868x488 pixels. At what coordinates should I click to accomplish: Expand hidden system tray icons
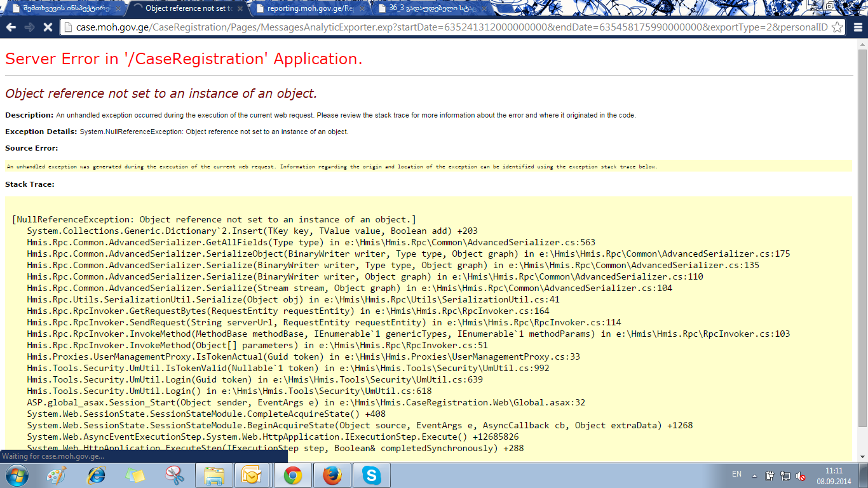click(x=754, y=475)
